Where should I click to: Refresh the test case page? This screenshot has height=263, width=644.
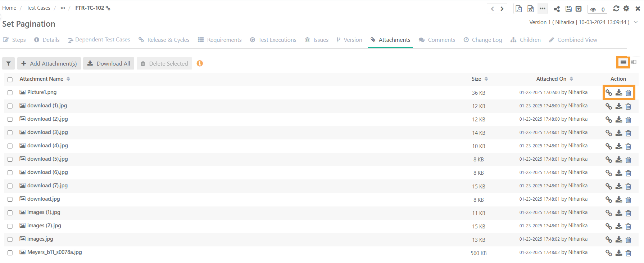(616, 8)
